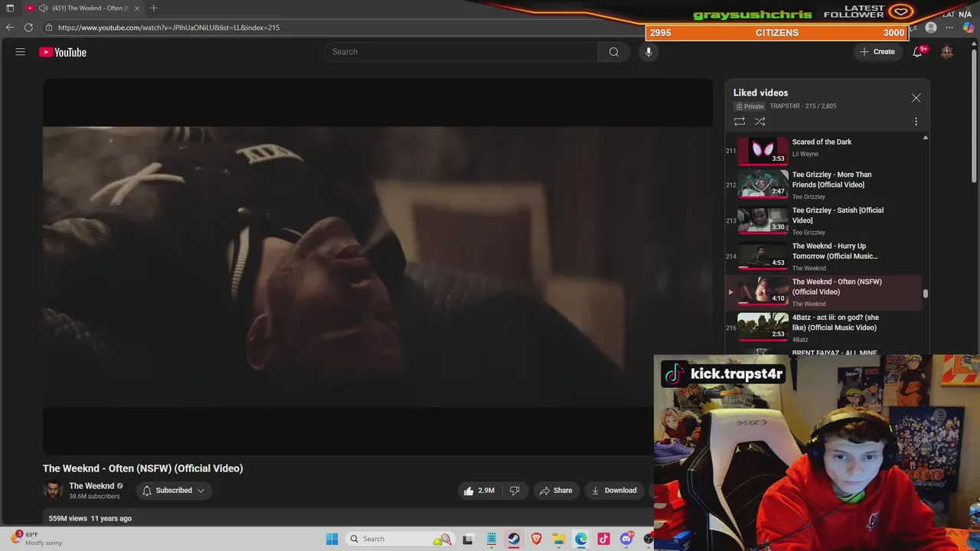Switch to Microsoft Edge on taskbar

tap(581, 539)
